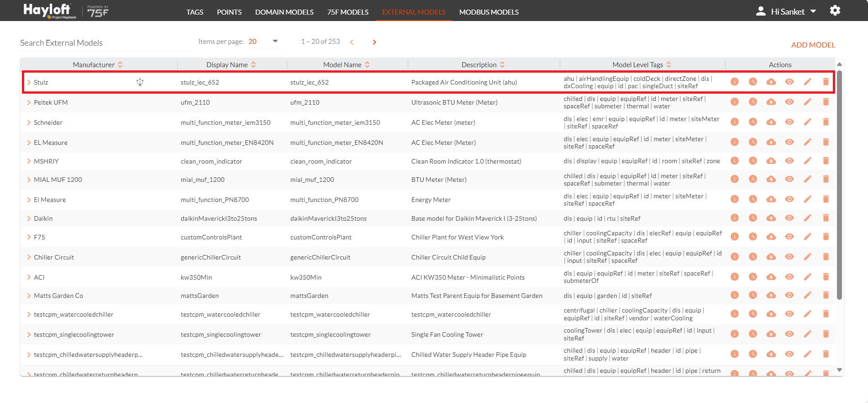Switch to the POINTS tab

(x=229, y=12)
